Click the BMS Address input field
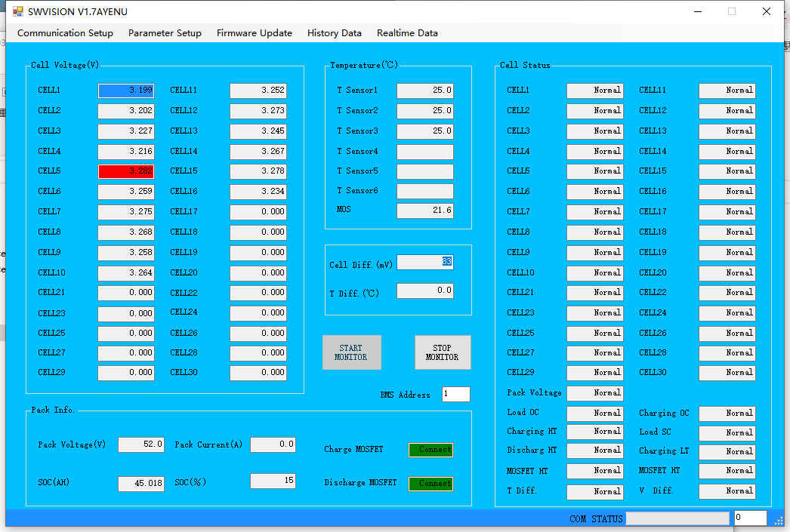This screenshot has height=532, width=790. 456,394
